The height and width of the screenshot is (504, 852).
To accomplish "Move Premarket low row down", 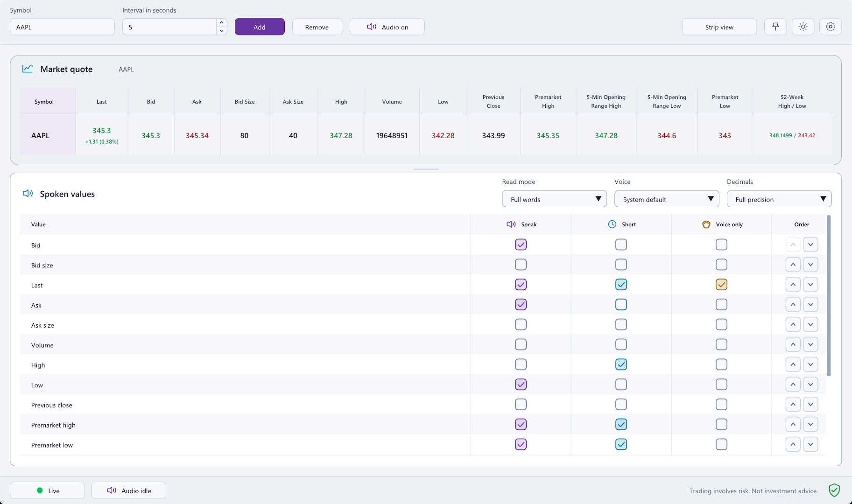I will (810, 444).
